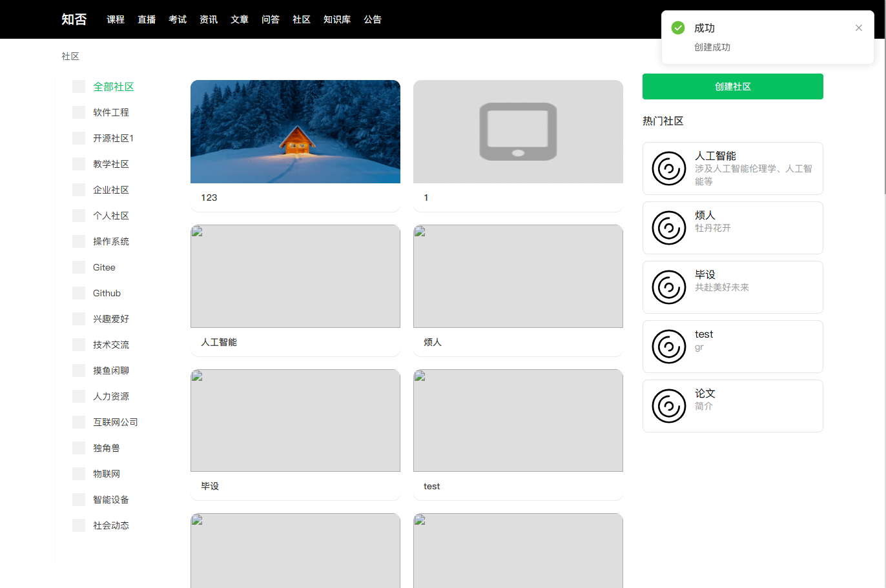Click the 人工智能 hot community spiral icon

pyautogui.click(x=668, y=168)
